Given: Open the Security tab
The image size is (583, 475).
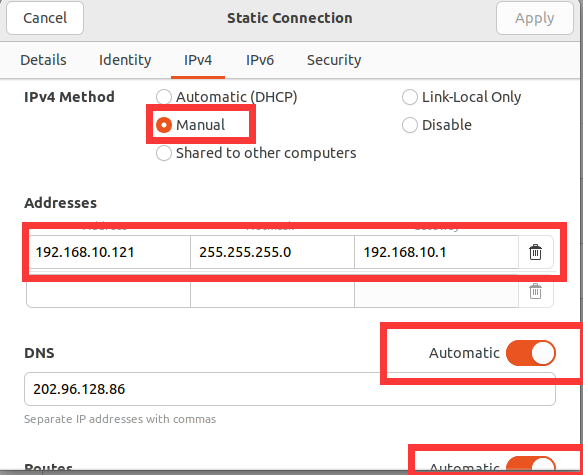Looking at the screenshot, I should pyautogui.click(x=334, y=60).
